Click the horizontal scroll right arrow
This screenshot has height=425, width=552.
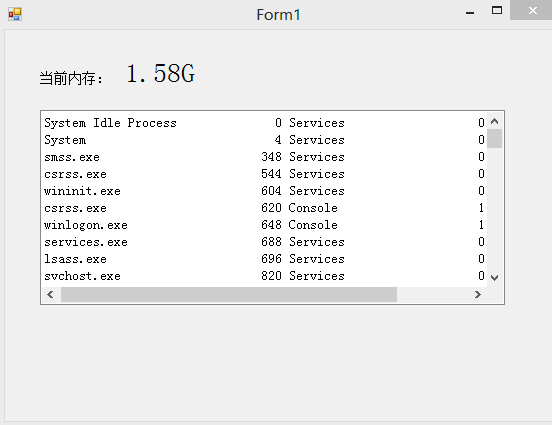478,294
